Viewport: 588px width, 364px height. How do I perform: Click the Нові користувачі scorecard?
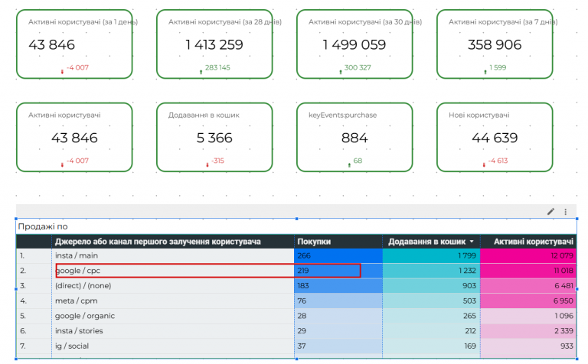(x=495, y=137)
